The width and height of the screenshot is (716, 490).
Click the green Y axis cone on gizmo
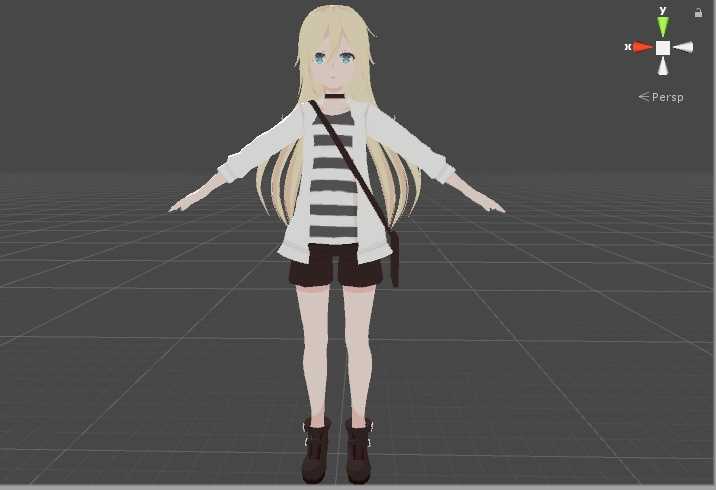click(x=662, y=27)
